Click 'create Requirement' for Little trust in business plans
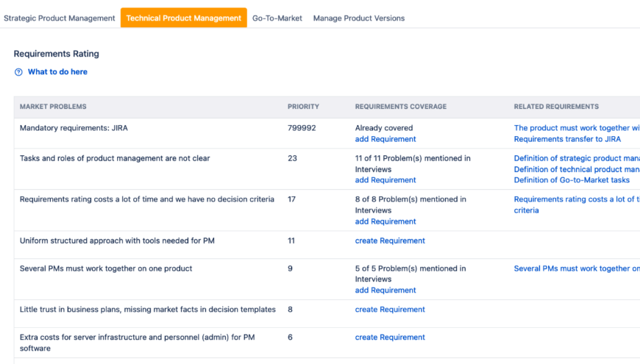This screenshot has width=640, height=364. coord(390,310)
